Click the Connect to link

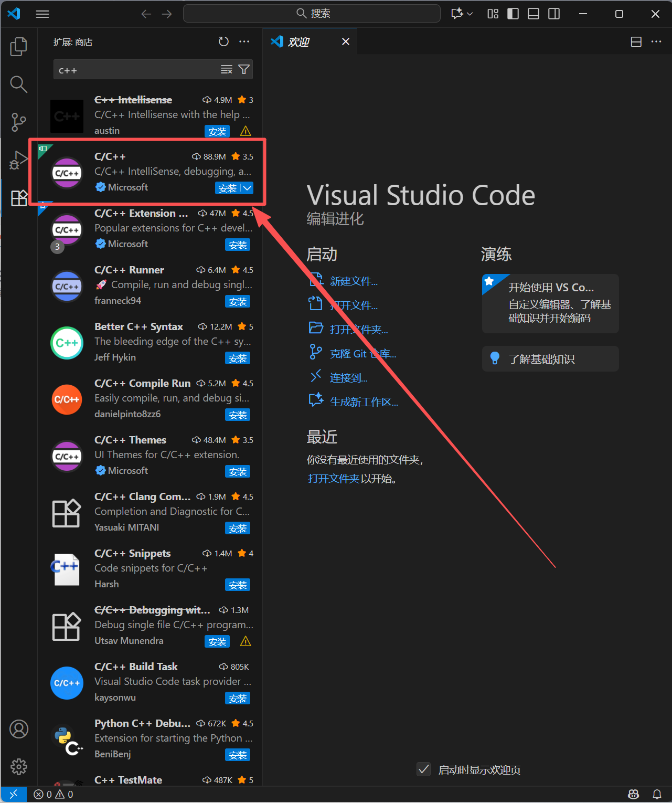click(x=349, y=378)
